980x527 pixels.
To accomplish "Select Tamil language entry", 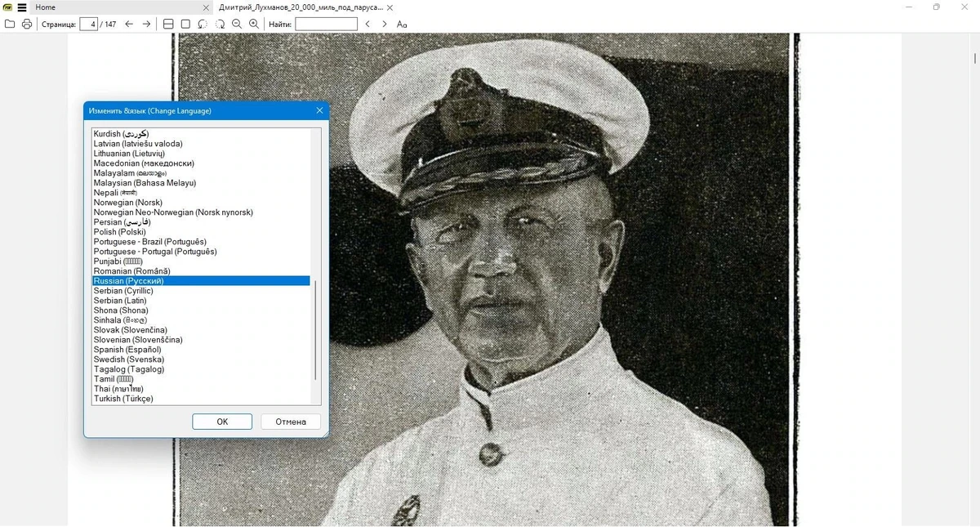I will coord(201,379).
